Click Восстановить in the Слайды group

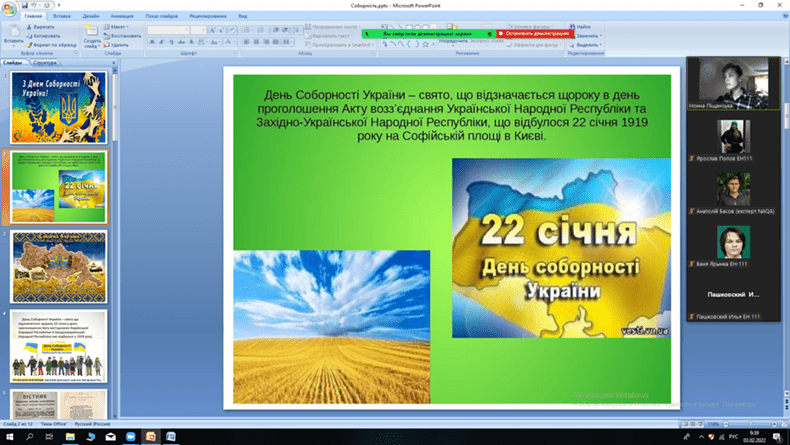(121, 36)
